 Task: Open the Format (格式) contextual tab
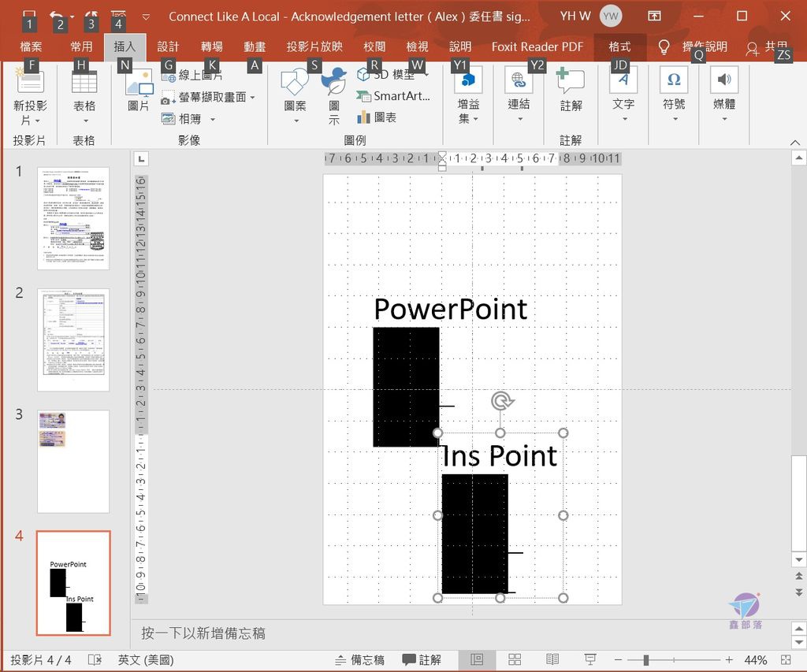click(619, 46)
